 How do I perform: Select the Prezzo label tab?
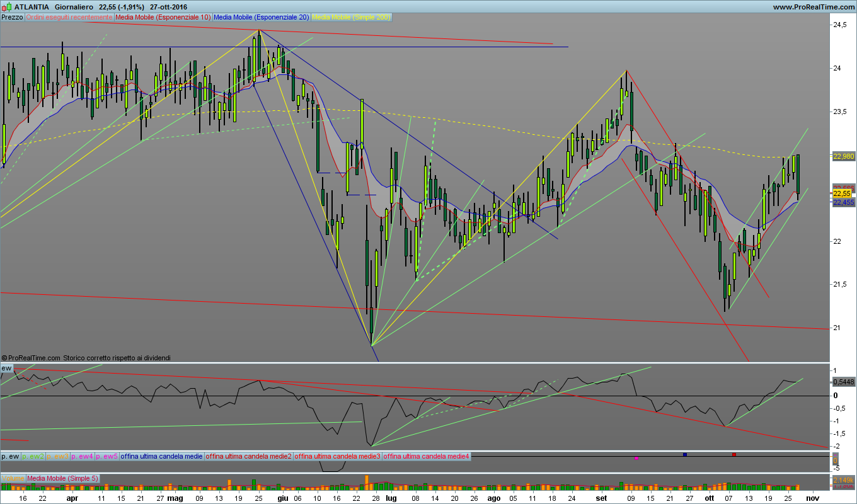[x=13, y=18]
